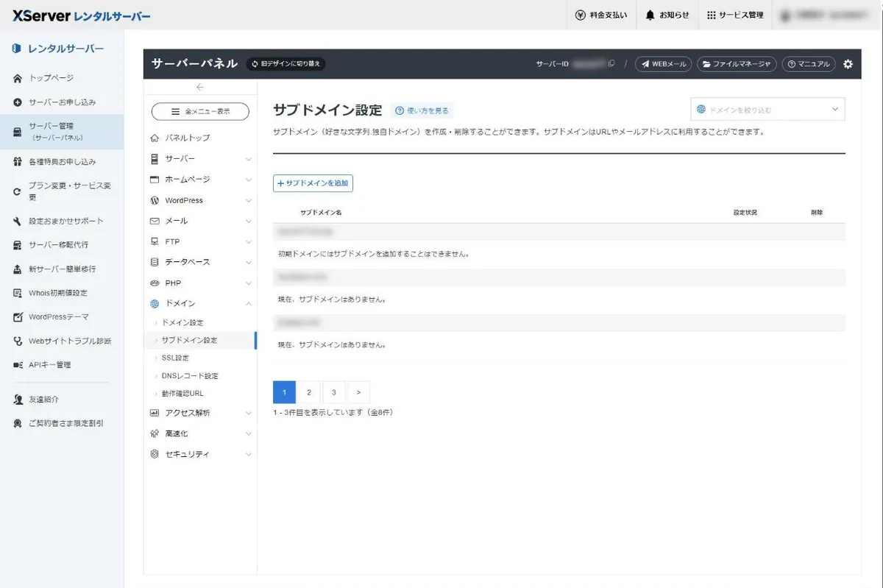Viewport: 883px width, 588px height.
Task: Click the refresh icon beside プラン変更・サービス変更
Action: (x=18, y=191)
